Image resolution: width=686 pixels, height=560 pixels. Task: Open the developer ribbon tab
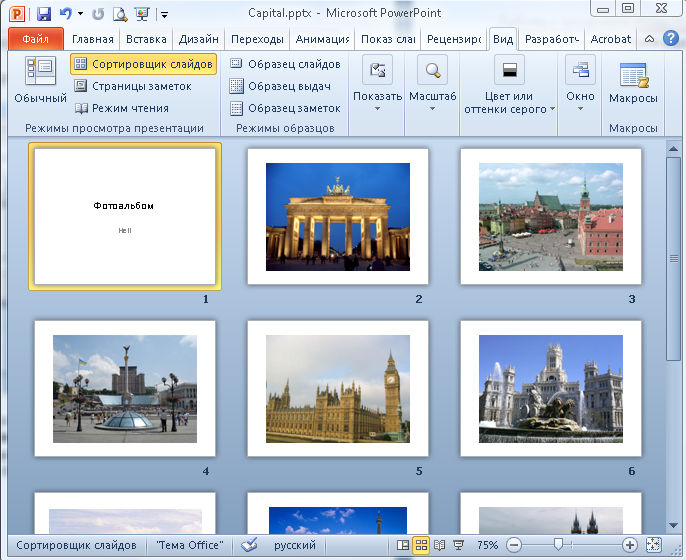click(552, 39)
